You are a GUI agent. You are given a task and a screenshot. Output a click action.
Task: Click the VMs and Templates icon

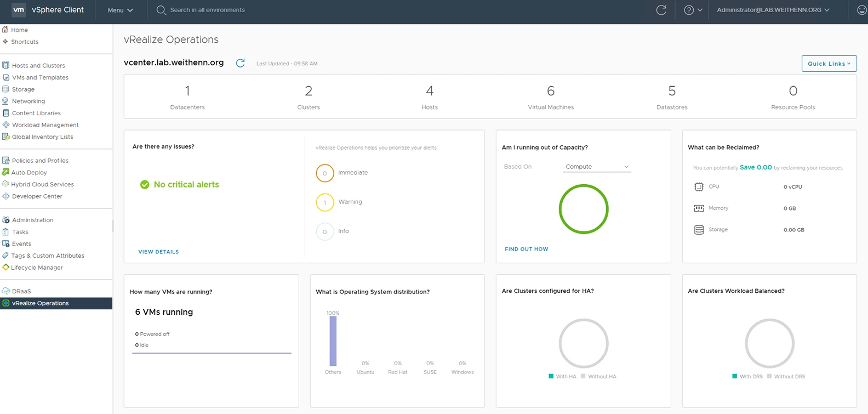click(6, 77)
